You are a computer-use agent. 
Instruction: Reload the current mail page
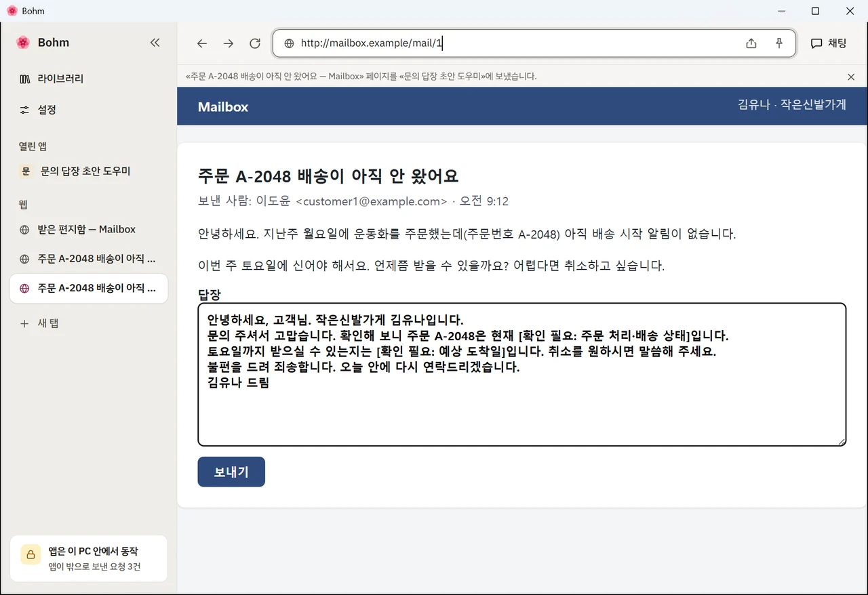tap(255, 43)
